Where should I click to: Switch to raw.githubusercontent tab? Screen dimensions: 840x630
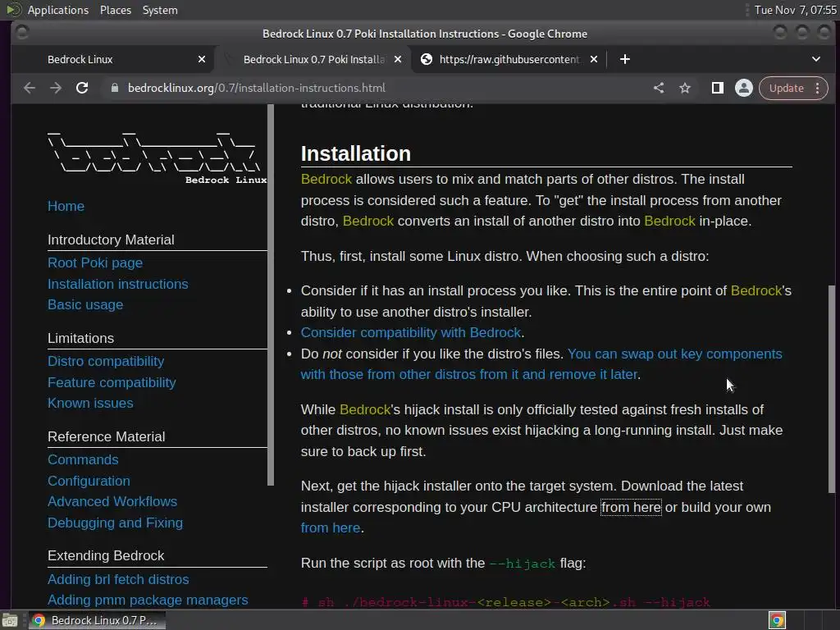[509, 59]
